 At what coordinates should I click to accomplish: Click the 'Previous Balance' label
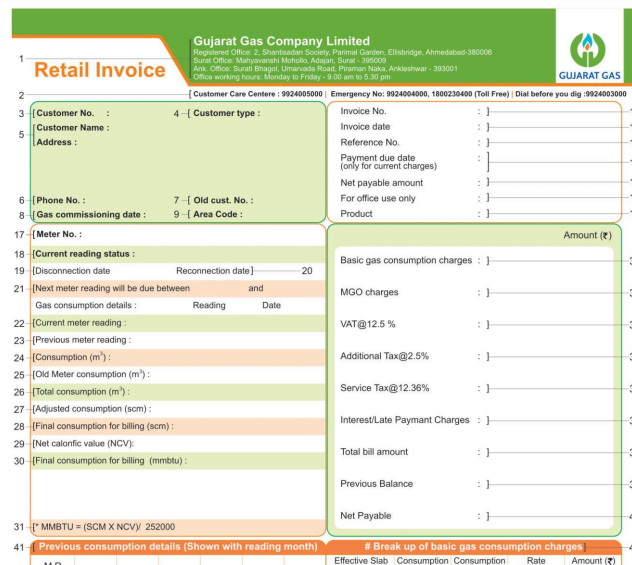(x=376, y=484)
